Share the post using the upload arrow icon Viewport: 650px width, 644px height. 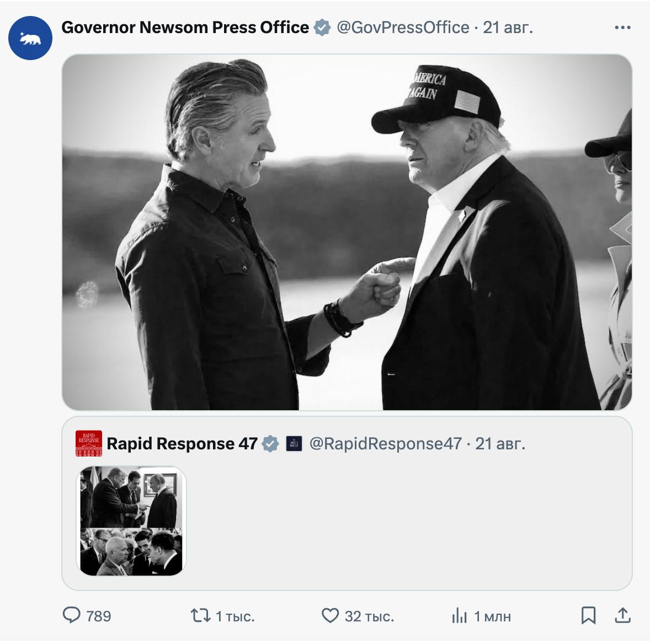622,615
